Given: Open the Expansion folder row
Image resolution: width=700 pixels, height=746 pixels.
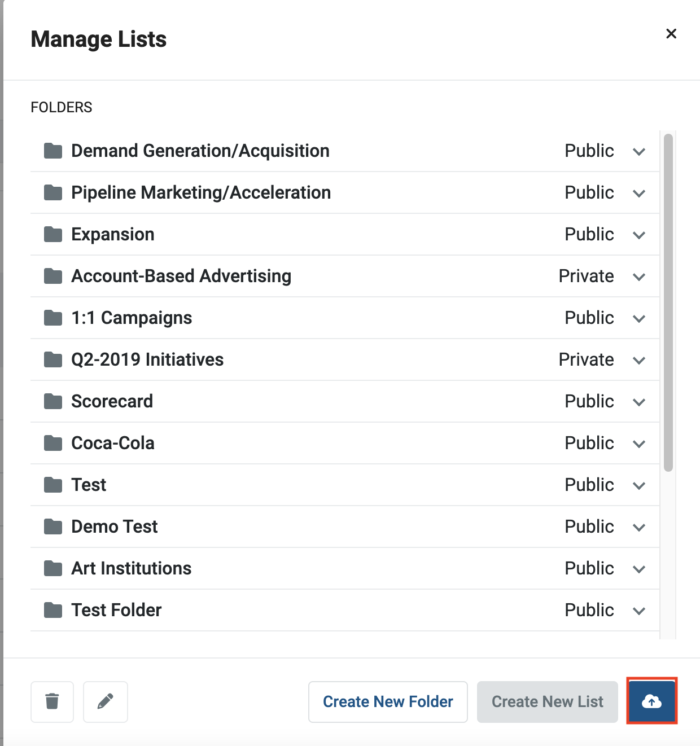Looking at the screenshot, I should click(345, 234).
